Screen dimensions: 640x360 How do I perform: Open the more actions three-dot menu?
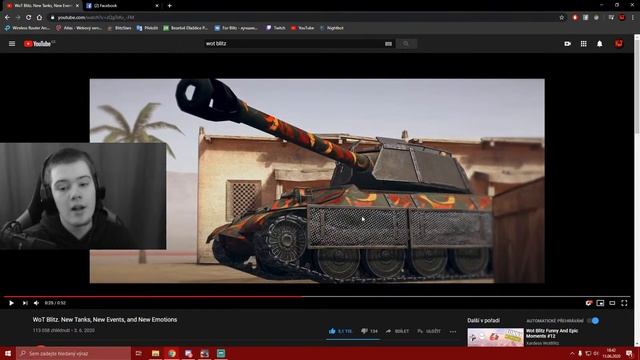click(x=453, y=331)
